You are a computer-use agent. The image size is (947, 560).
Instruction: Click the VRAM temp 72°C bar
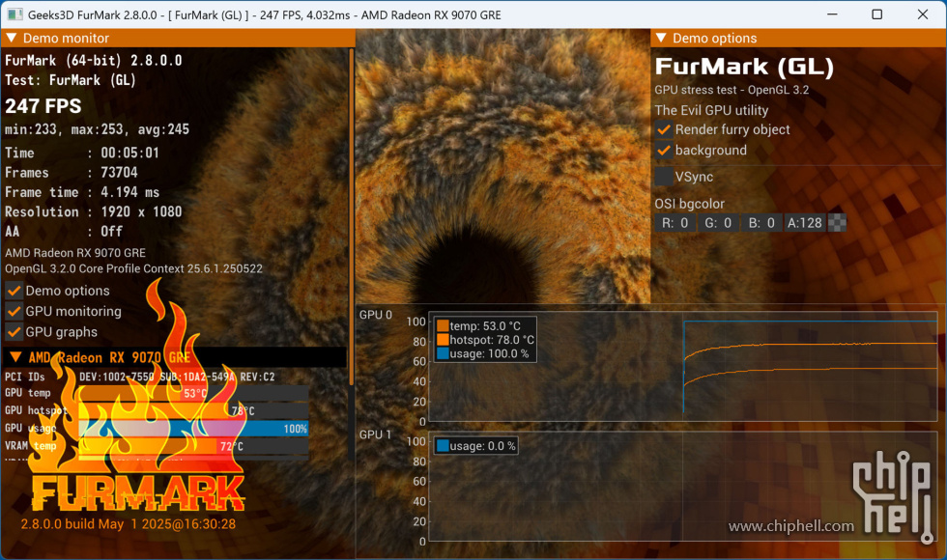(194, 446)
